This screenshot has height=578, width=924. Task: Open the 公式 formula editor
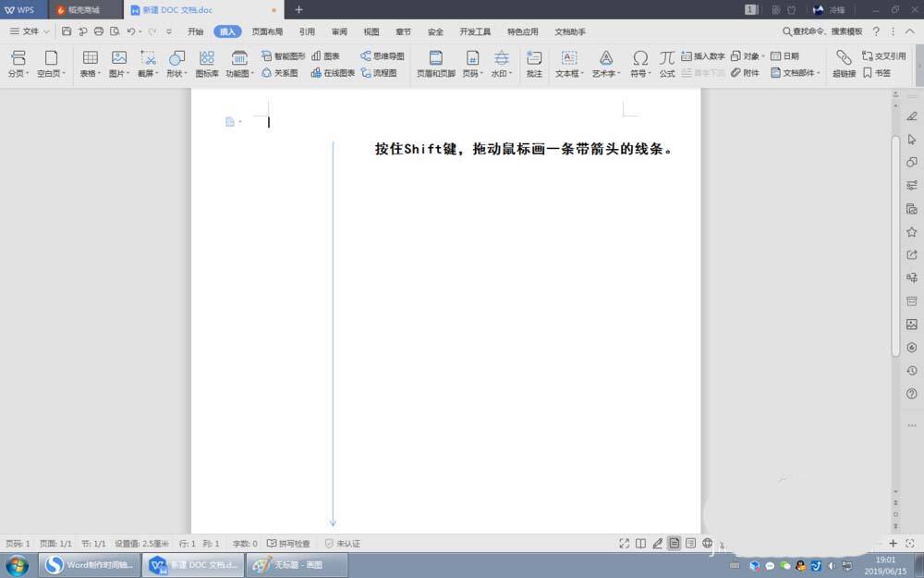point(666,62)
